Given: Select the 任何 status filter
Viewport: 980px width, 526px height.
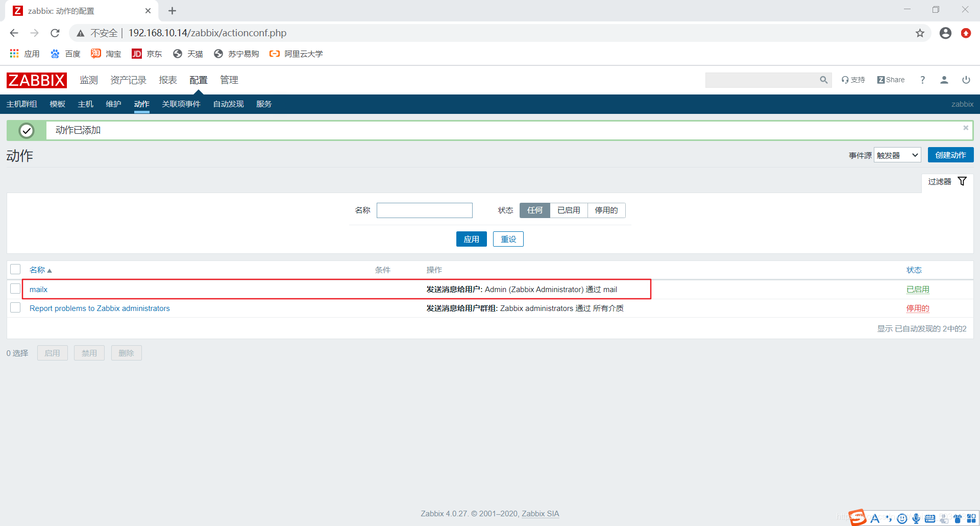Looking at the screenshot, I should click(535, 210).
